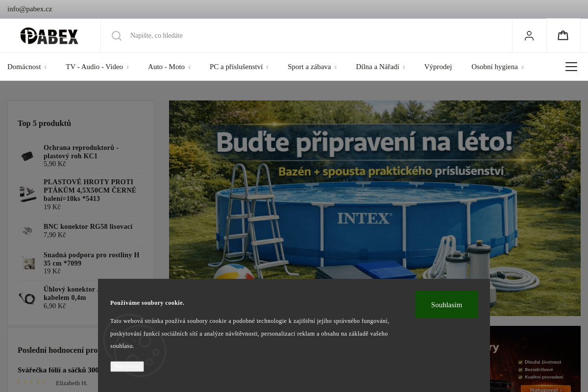Accept cookies with Souhlasím button
The image size is (588, 392).
tap(447, 305)
